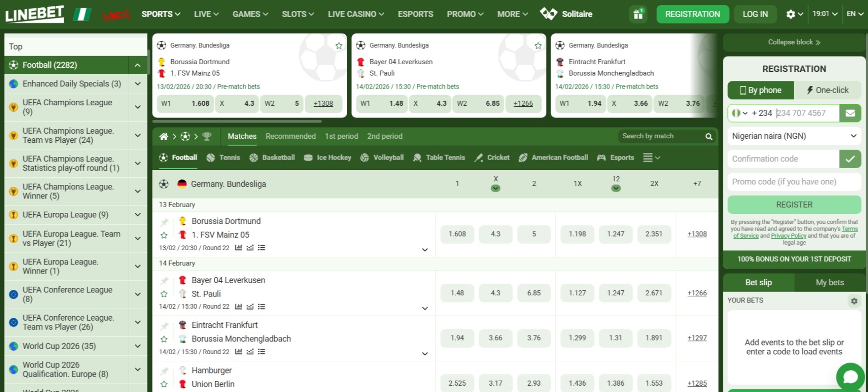Open the Aviator plane game icon
Viewport: 868px width, 392px height.
coord(116,15)
